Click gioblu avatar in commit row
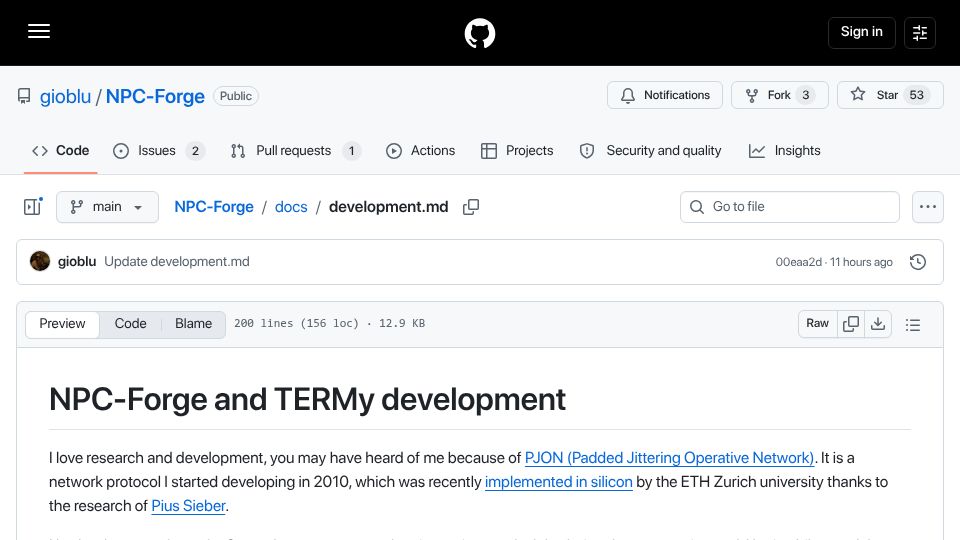Viewport: 960px width, 540px height. click(x=40, y=261)
